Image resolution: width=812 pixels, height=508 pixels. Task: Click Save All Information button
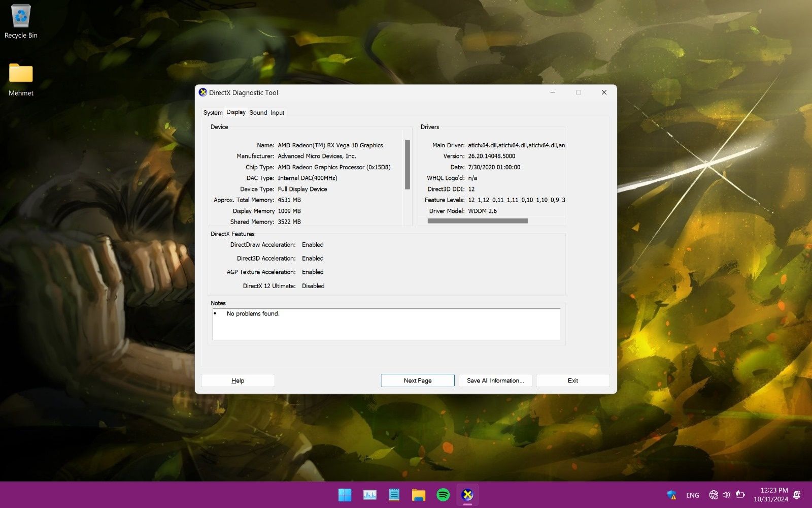pyautogui.click(x=495, y=380)
